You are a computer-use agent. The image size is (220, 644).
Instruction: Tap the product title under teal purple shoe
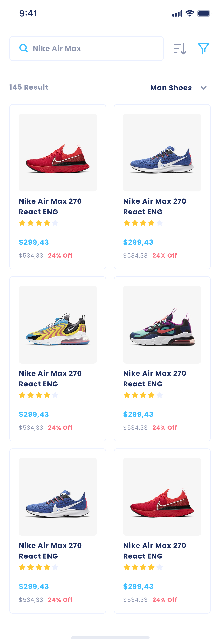pos(155,378)
